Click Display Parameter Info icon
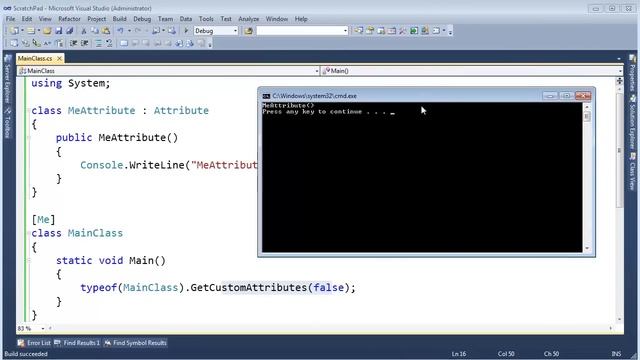This screenshot has width=640, height=360. click(25, 43)
